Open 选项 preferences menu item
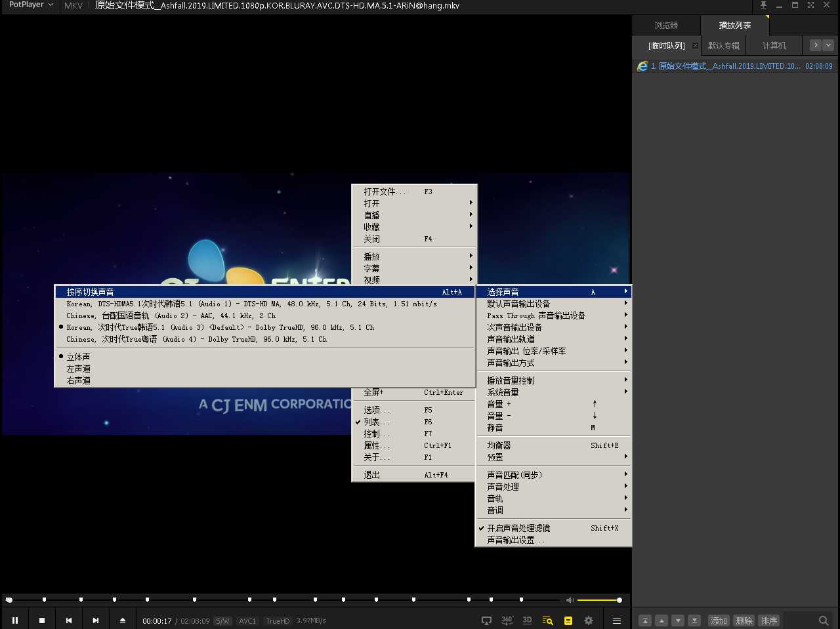Viewport: 840px width, 629px height. click(x=413, y=410)
